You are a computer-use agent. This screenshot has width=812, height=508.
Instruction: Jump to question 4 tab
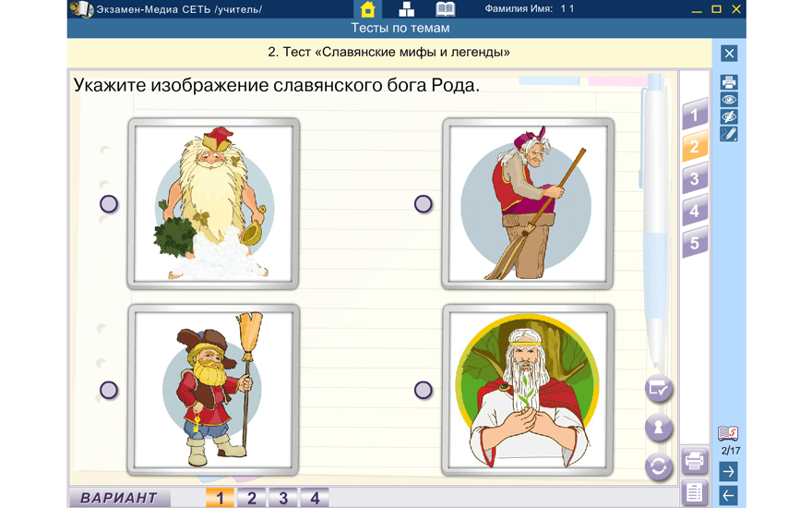(x=695, y=211)
